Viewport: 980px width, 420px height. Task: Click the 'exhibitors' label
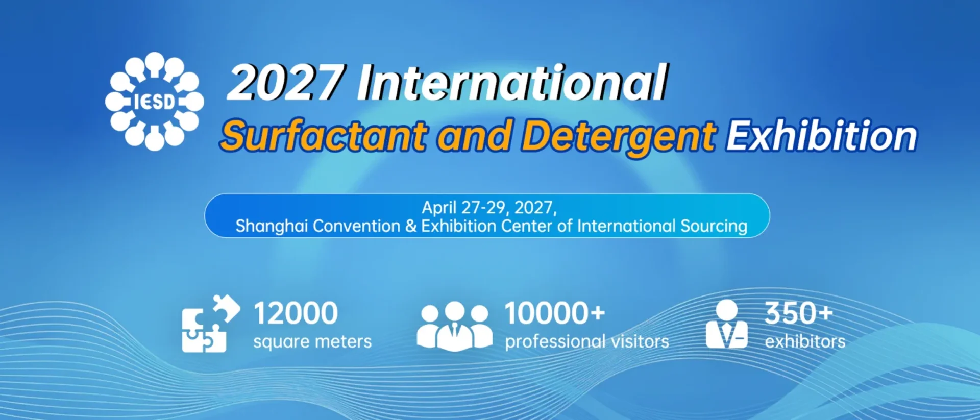[x=805, y=341]
